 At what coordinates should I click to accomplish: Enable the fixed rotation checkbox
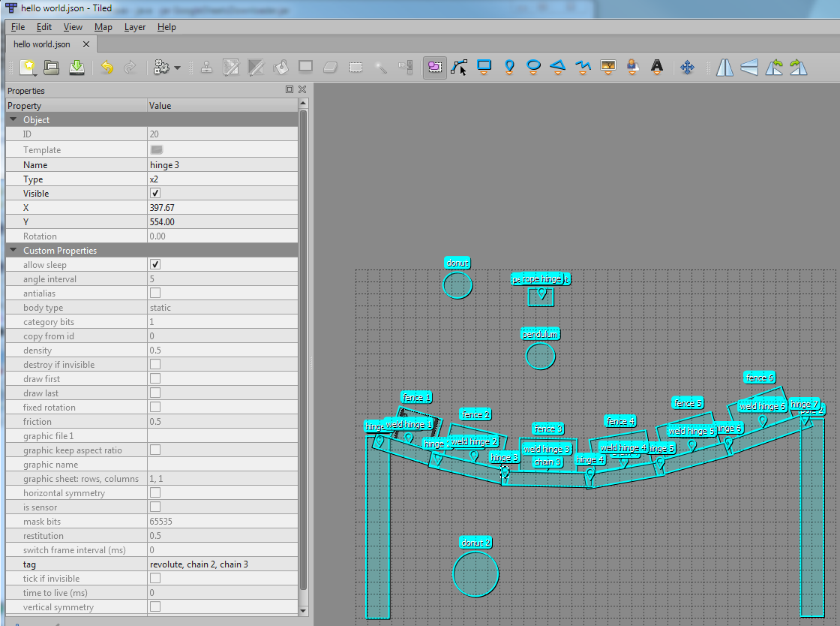click(x=155, y=407)
